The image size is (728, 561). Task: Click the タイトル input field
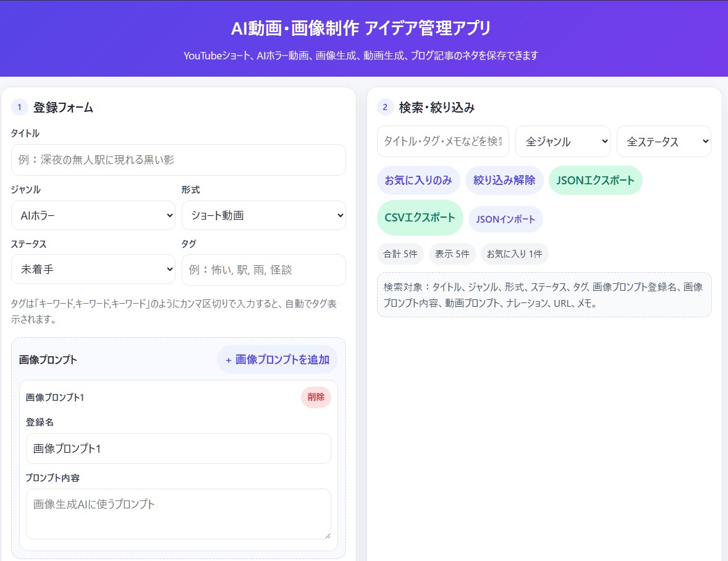178,160
